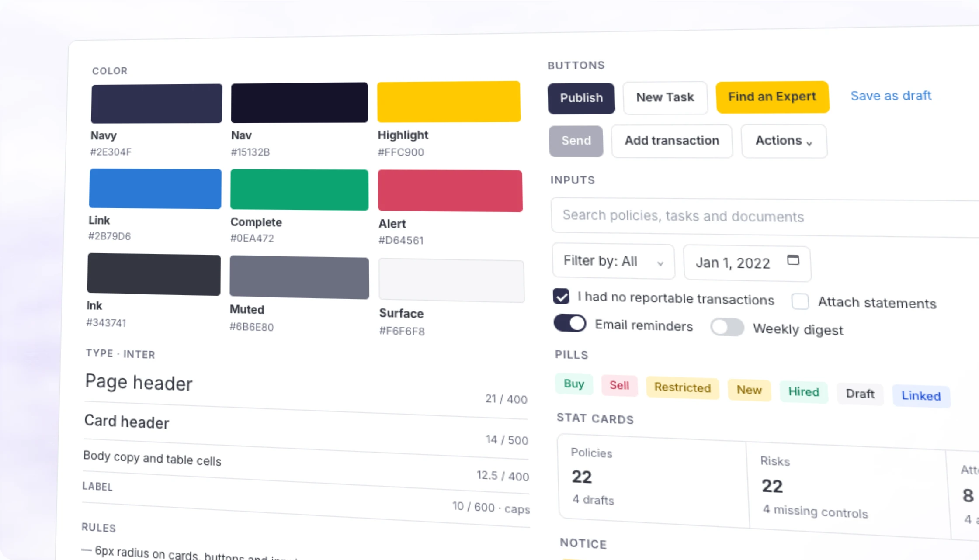Select the yellow Highlight color swatch
Screen dimensions: 979x560
449,101
